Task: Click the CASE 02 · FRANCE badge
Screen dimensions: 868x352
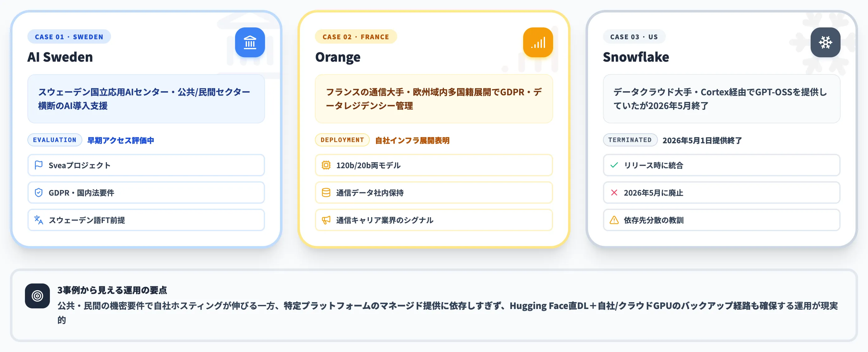Action: coord(356,37)
